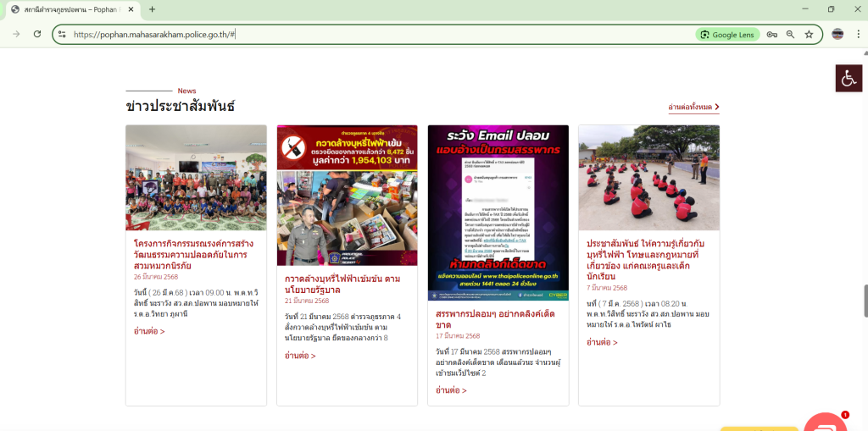Open the Chrome profile avatar
Image resolution: width=868 pixels, height=431 pixels.
pyautogui.click(x=837, y=35)
